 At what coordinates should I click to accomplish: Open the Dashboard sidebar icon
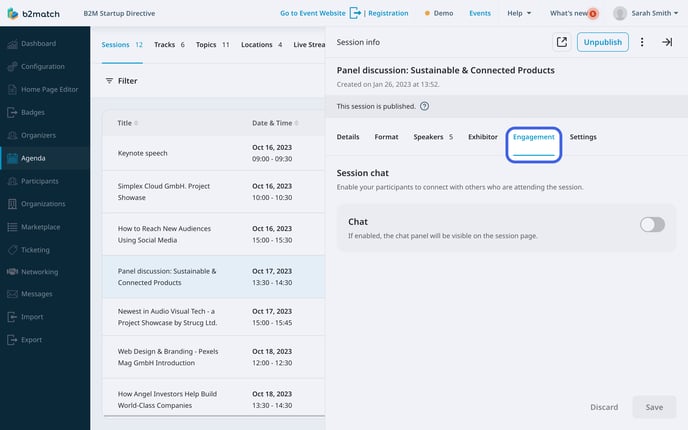tap(12, 43)
